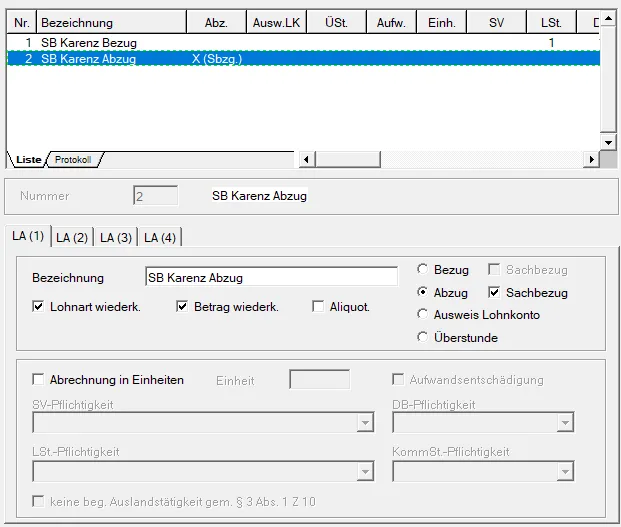Click the Abz. column header

(216, 23)
